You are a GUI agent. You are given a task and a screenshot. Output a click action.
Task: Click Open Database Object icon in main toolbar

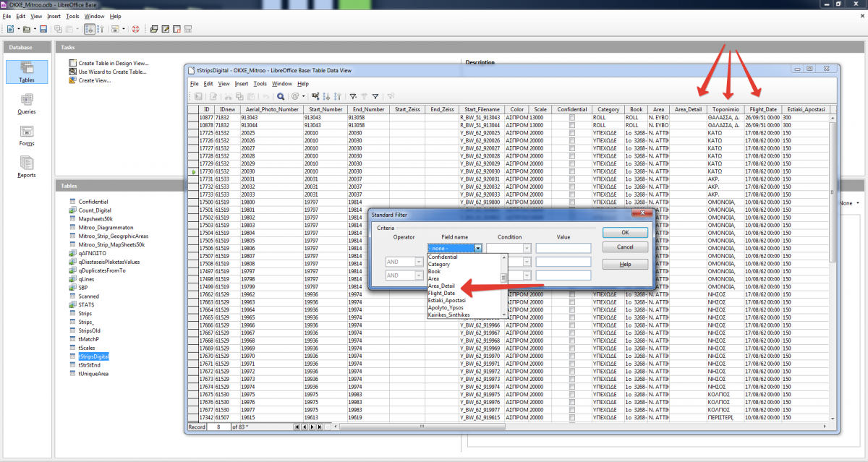pos(153,29)
